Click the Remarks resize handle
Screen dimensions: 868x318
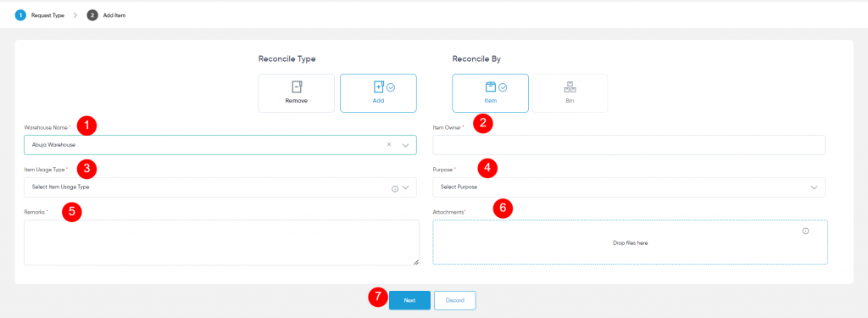coord(415,262)
